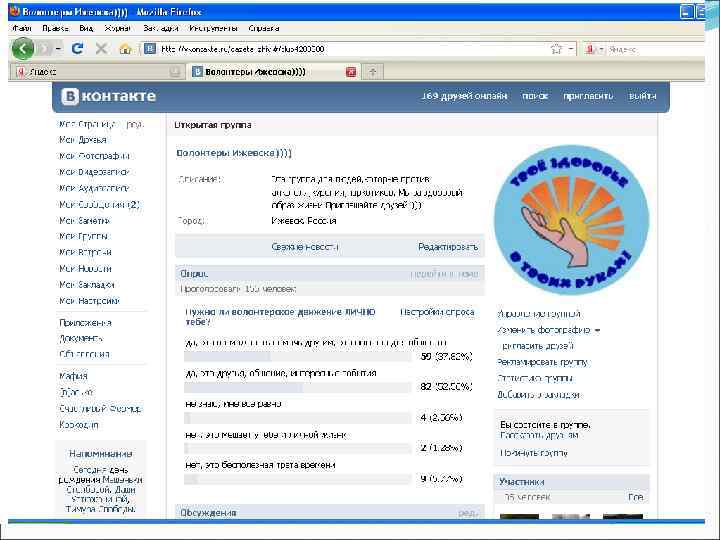Open the Home page icon
The image size is (720, 540).
(x=125, y=49)
